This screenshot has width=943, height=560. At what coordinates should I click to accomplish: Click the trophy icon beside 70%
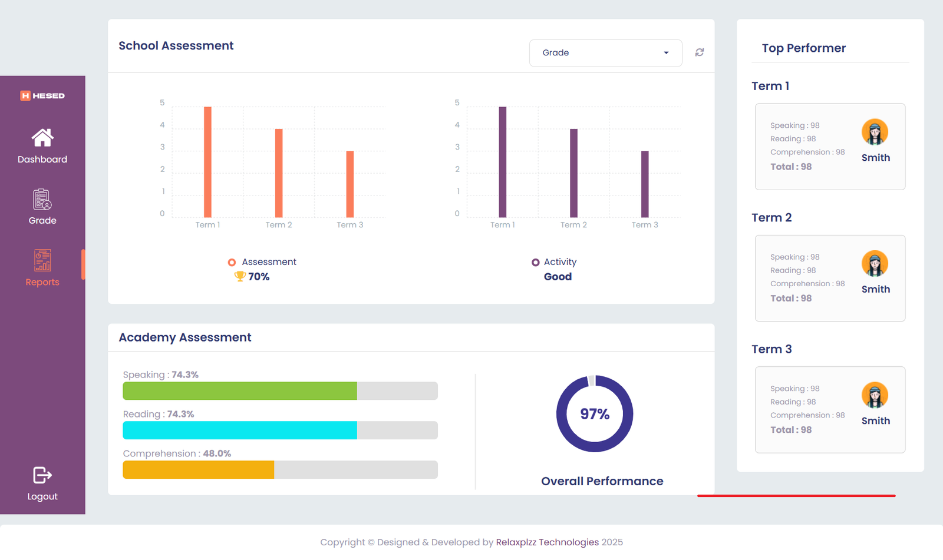click(x=240, y=276)
